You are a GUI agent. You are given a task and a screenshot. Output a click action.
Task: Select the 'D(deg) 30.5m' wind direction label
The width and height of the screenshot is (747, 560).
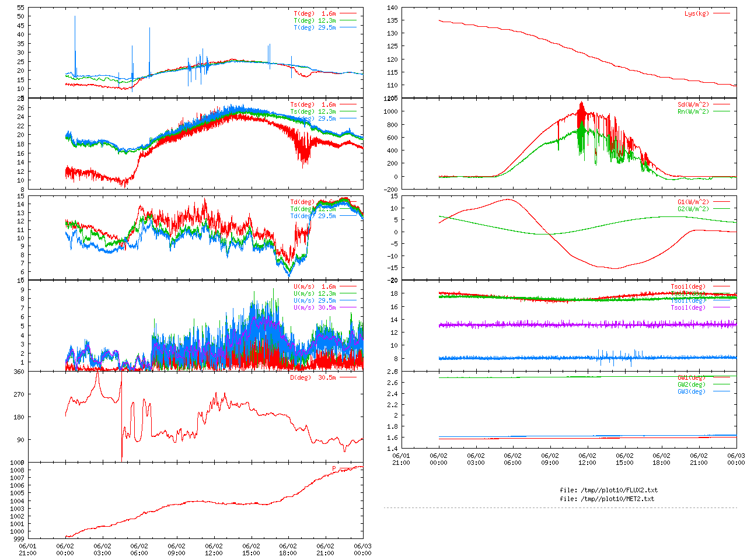click(313, 378)
